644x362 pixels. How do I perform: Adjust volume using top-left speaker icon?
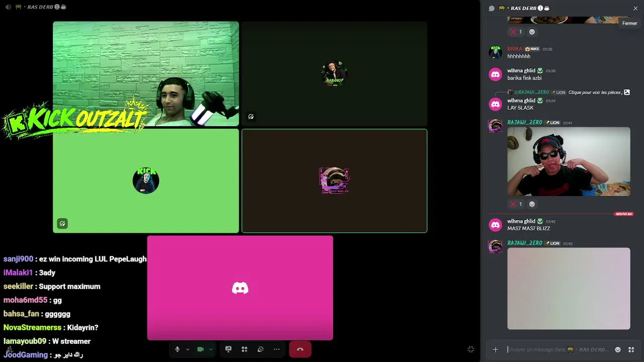click(x=8, y=8)
